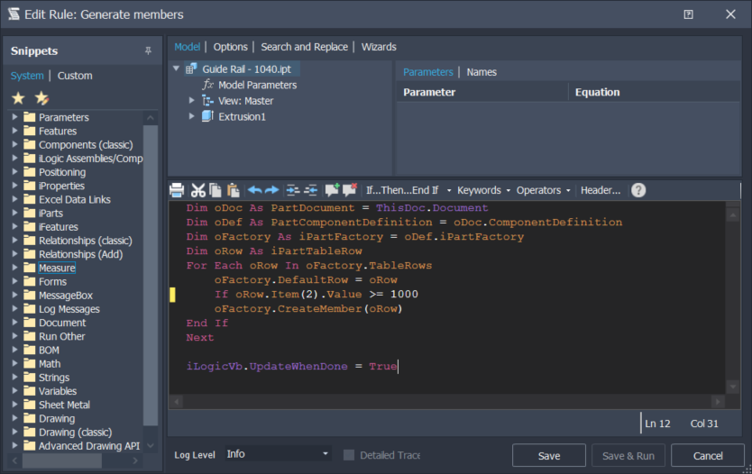Screen dimensions: 752x474
Task: Expand the Excel Data Links folder
Action: pyautogui.click(x=14, y=199)
